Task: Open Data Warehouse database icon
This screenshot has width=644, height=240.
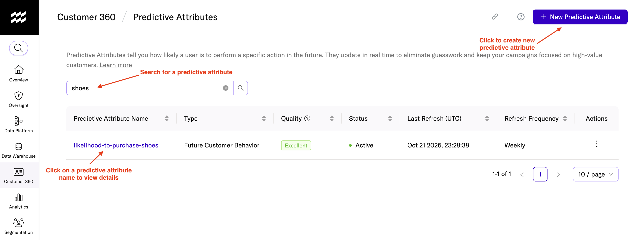Action: [18, 147]
